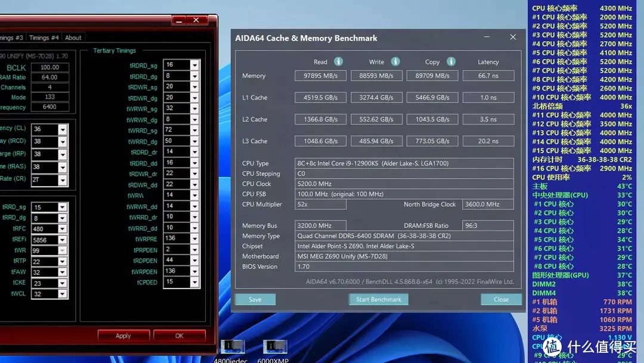This screenshot has height=363, width=644.
Task: Click the 36-38-38-38 CR2 memory timing sidebar row
Action: click(582, 159)
